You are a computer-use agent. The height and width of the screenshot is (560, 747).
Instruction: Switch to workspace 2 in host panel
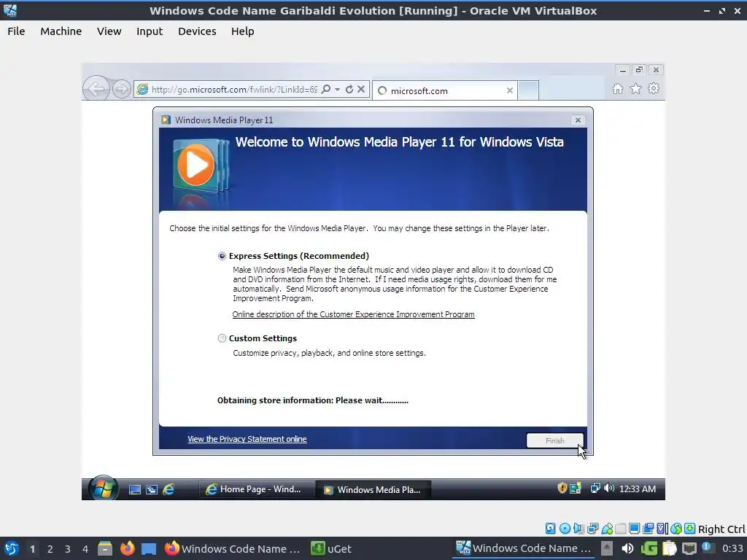click(50, 549)
